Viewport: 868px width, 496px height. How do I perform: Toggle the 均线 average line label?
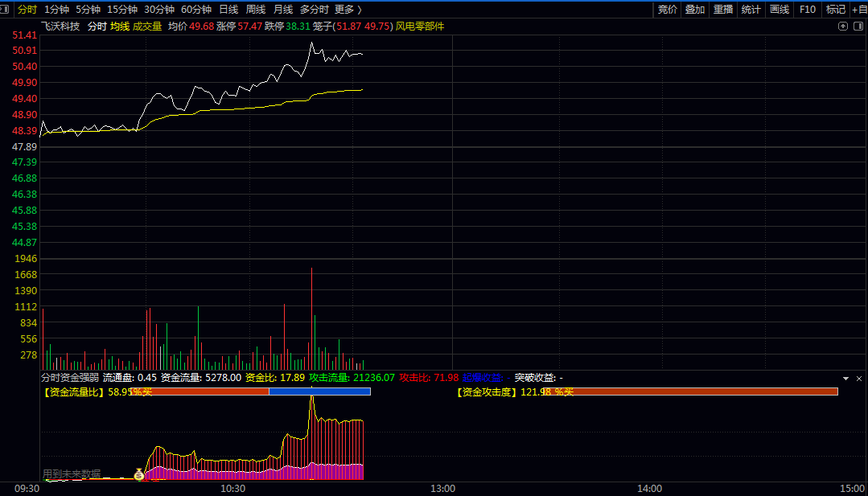(120, 26)
